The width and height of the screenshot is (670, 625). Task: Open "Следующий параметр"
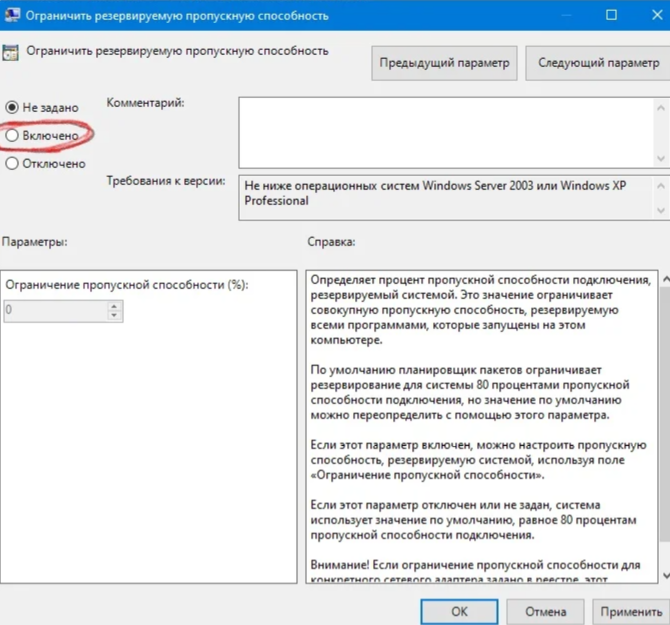coord(598,63)
